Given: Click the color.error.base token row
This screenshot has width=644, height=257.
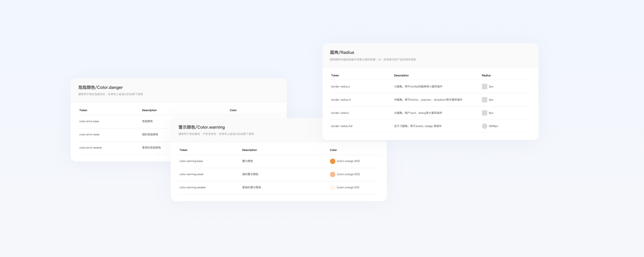Looking at the screenshot, I should tap(89, 121).
